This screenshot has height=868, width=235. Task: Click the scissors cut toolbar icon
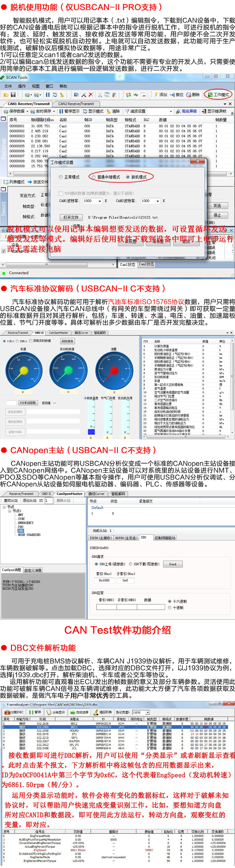[100, 95]
